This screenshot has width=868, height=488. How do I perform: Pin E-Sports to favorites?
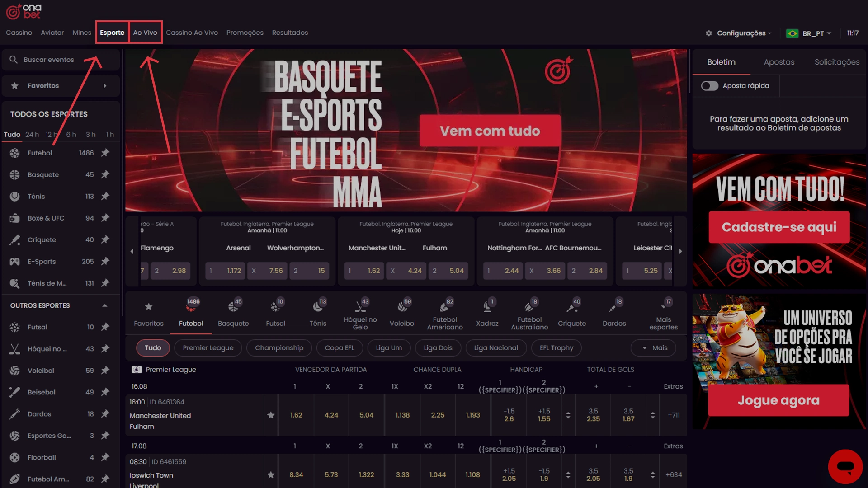pos(105,262)
